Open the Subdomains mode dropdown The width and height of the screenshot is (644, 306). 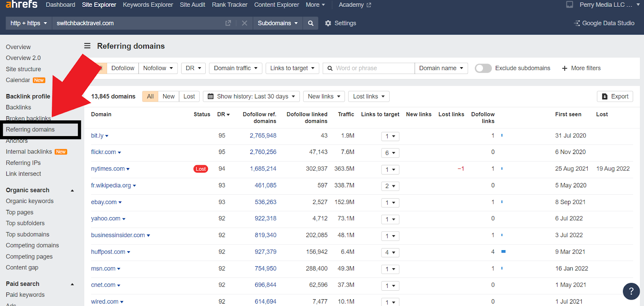pos(278,23)
